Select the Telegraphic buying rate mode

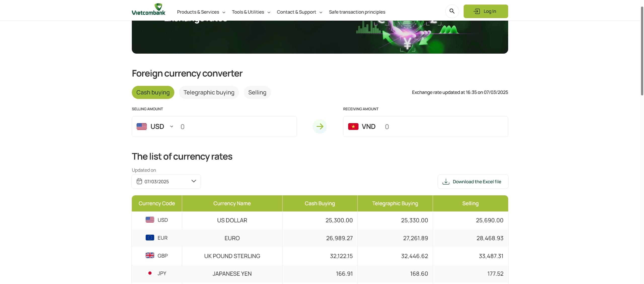209,92
